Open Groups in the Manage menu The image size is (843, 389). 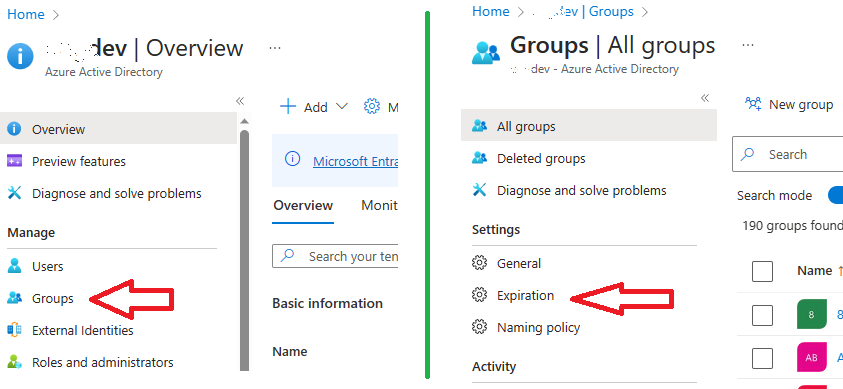(53, 299)
